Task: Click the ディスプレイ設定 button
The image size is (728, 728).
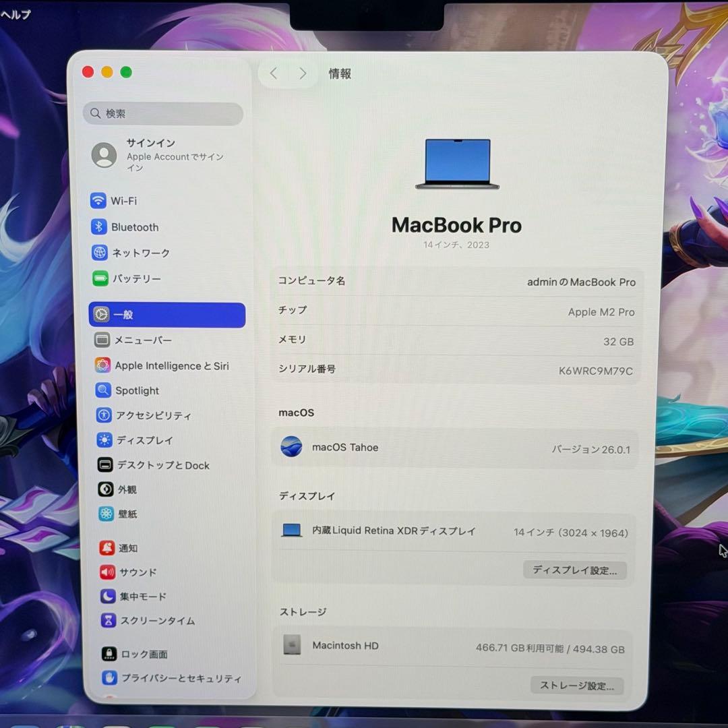Action: pos(574,570)
